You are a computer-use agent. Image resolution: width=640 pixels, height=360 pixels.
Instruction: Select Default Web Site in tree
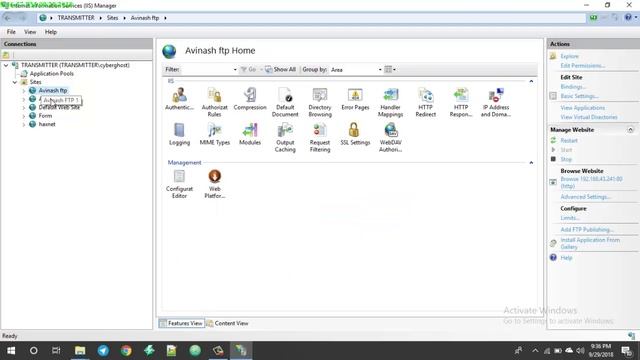(x=59, y=107)
